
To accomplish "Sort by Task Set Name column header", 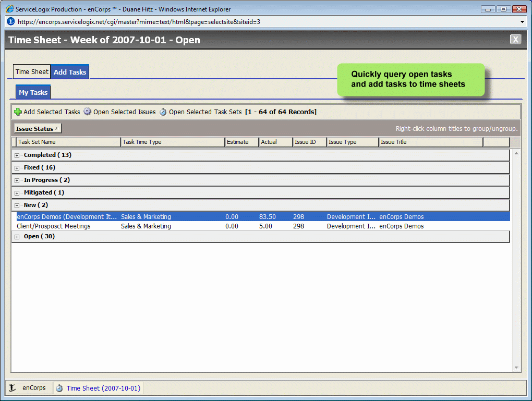I will [68, 142].
